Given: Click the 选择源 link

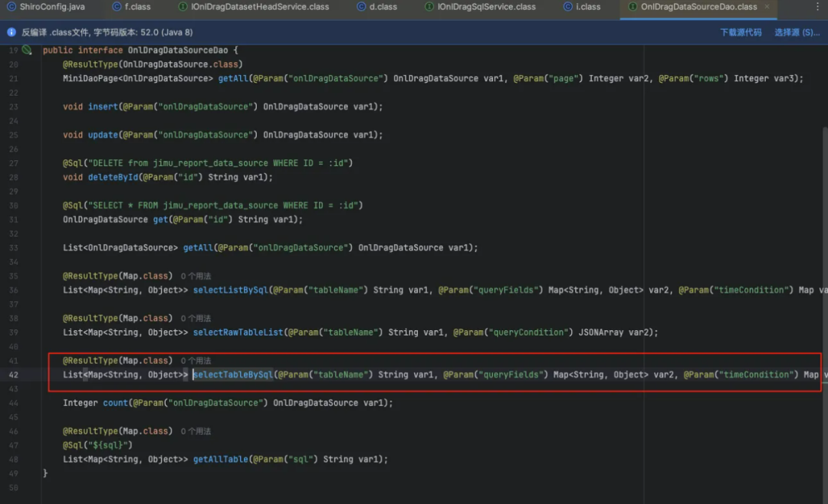Looking at the screenshot, I should coord(797,32).
